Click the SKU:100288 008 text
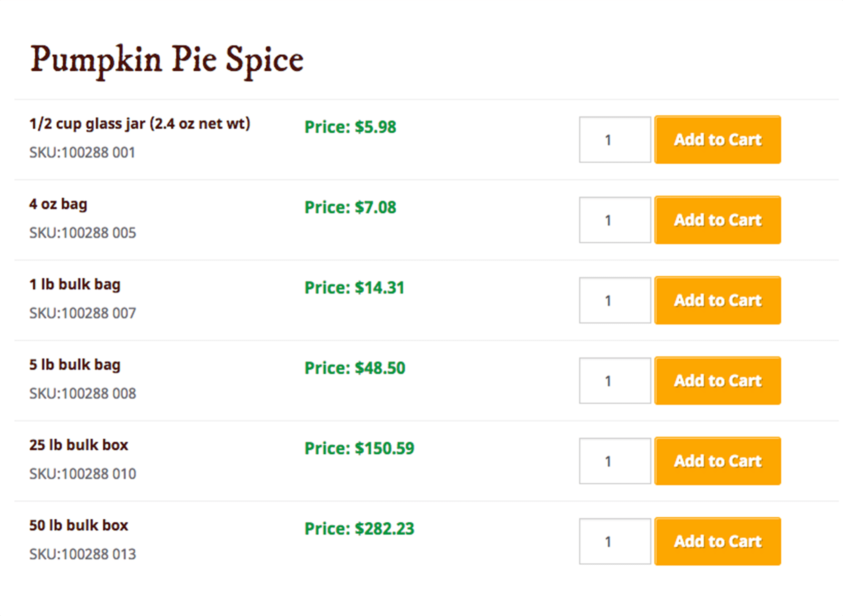Viewport: 843px width, 616px height. tap(82, 393)
